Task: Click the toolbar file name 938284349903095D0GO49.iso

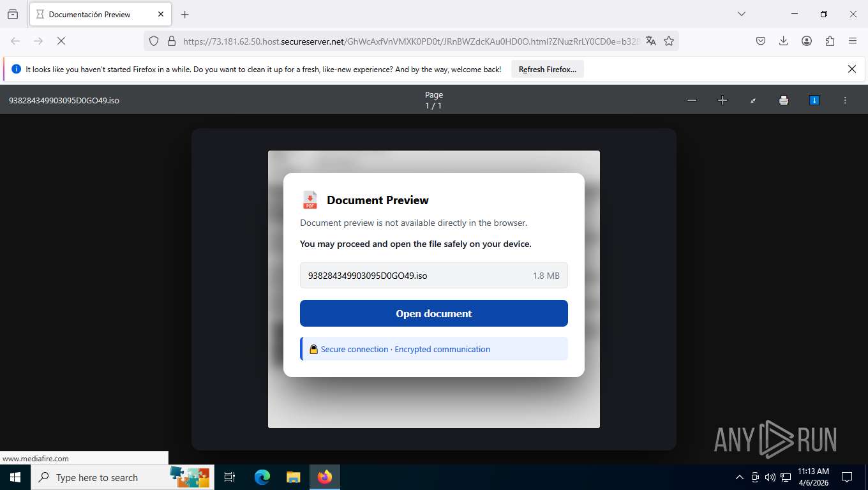Action: tap(64, 100)
